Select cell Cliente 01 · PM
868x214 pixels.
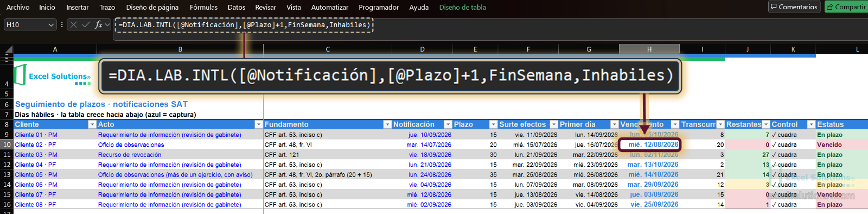55,135
